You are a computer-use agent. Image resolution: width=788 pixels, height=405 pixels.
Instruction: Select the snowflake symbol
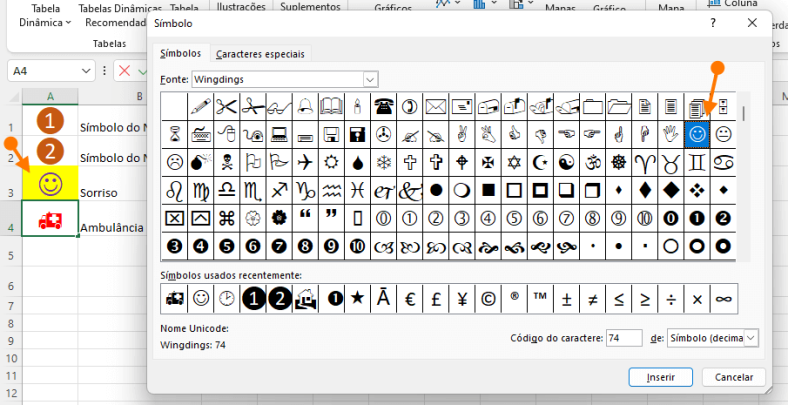(x=383, y=161)
